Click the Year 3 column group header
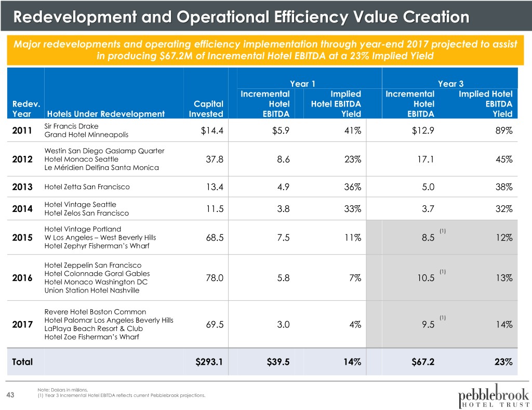Viewport: 532px width, 410px height. coord(447,82)
